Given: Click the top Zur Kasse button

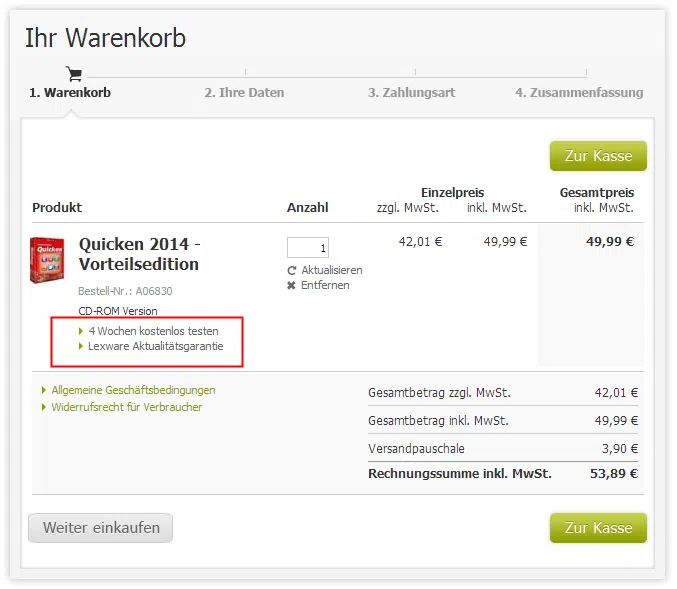Looking at the screenshot, I should [x=598, y=156].
